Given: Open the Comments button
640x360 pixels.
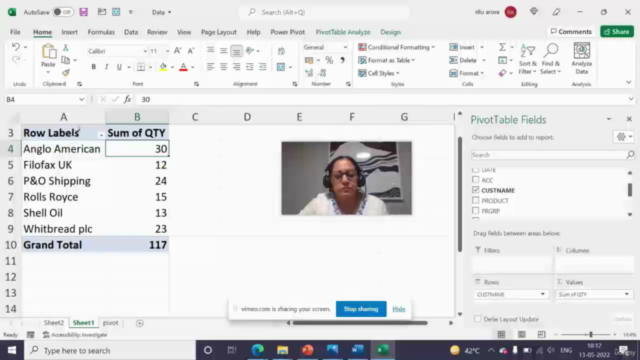Looking at the screenshot, I should pos(571,31).
